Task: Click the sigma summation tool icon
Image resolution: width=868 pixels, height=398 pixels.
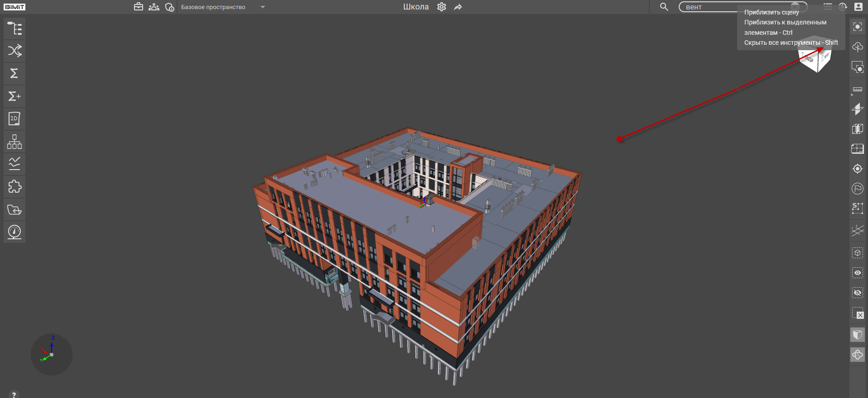Action: click(x=14, y=73)
